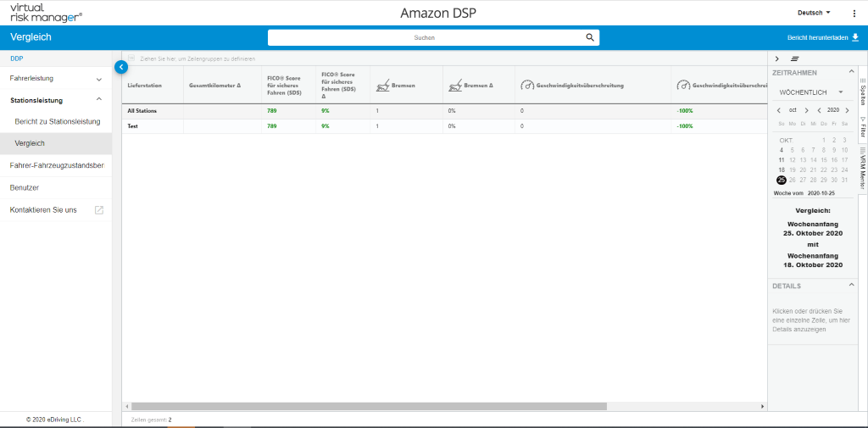This screenshot has width=868, height=428.
Task: Select October 18 in the calendar
Action: pos(781,170)
